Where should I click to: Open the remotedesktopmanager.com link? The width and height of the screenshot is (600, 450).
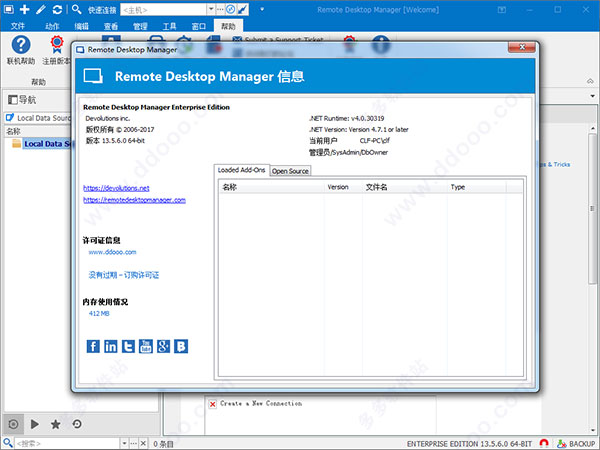tap(134, 200)
